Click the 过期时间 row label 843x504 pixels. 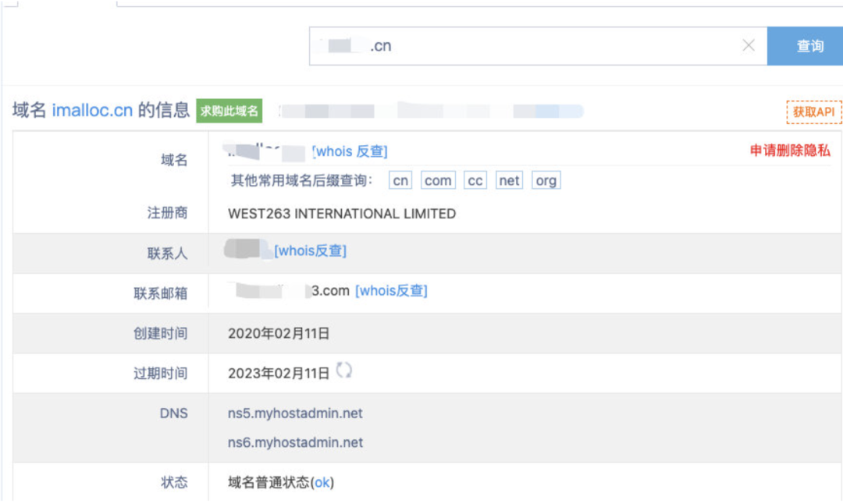point(160,374)
